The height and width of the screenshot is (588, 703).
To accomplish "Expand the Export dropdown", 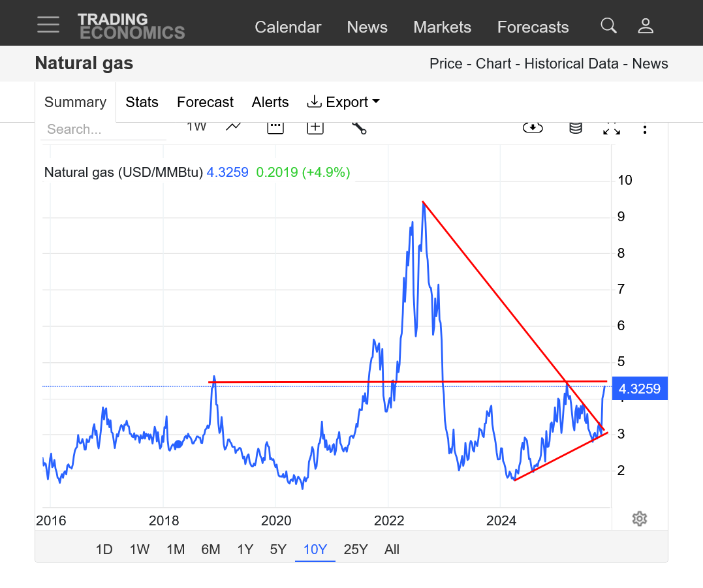I will (343, 102).
